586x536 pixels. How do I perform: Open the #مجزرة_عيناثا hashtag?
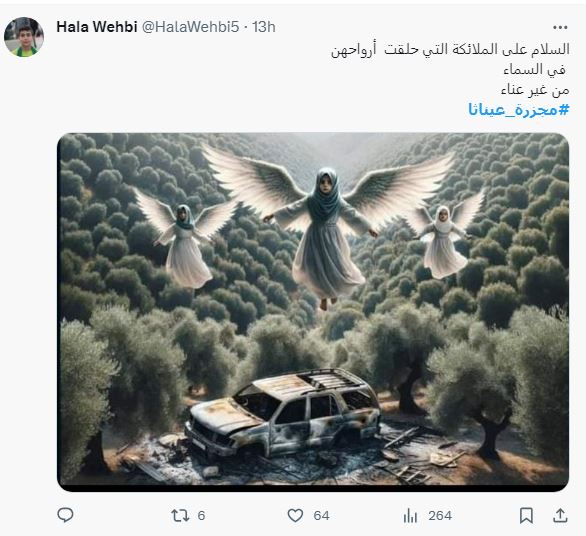click(519, 110)
